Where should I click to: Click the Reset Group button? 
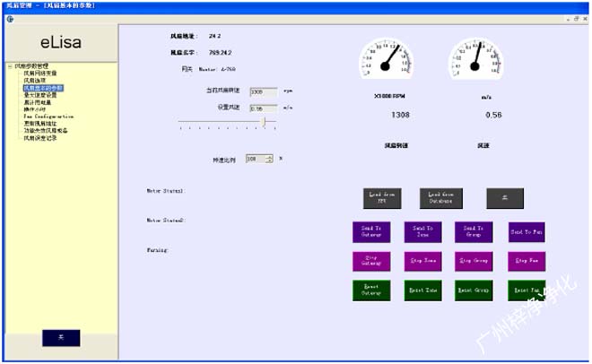coord(474,291)
